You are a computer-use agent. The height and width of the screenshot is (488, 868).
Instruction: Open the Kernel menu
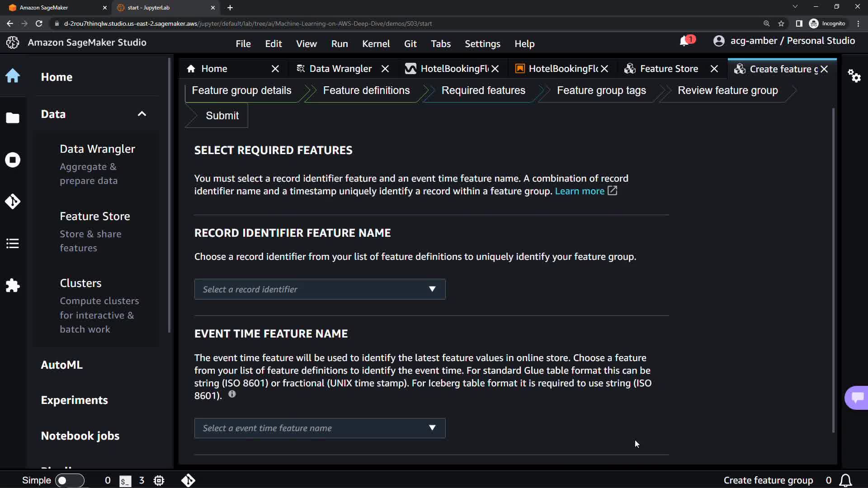pos(376,44)
